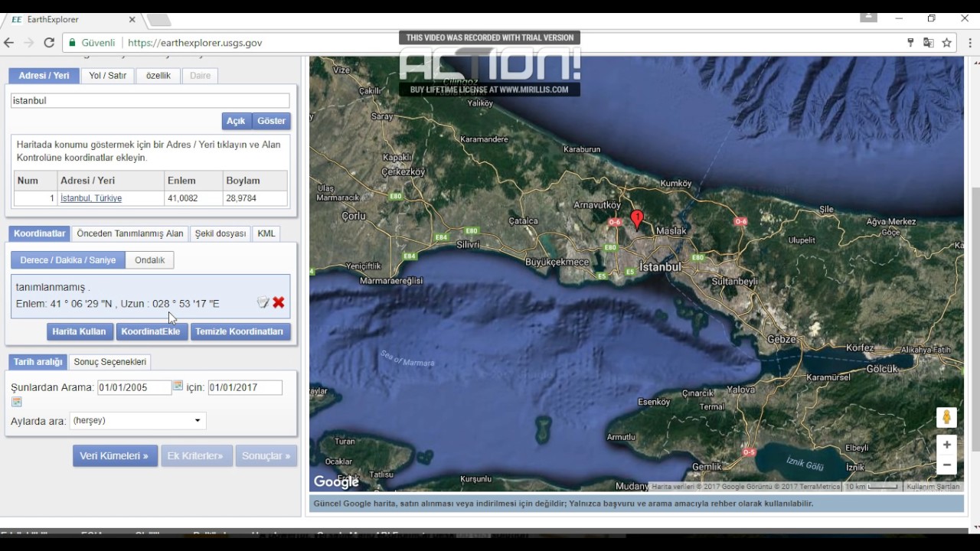Select the özellik tab
This screenshot has width=980, height=551.
(158, 76)
